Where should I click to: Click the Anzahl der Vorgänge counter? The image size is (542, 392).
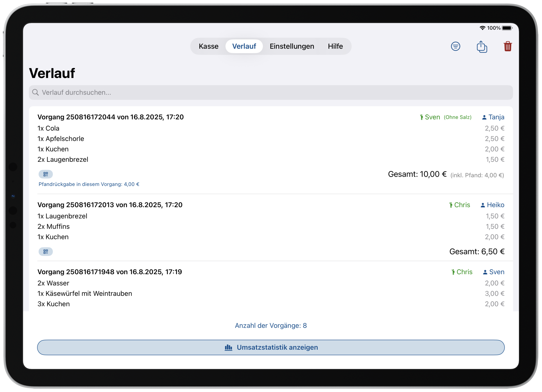click(271, 325)
